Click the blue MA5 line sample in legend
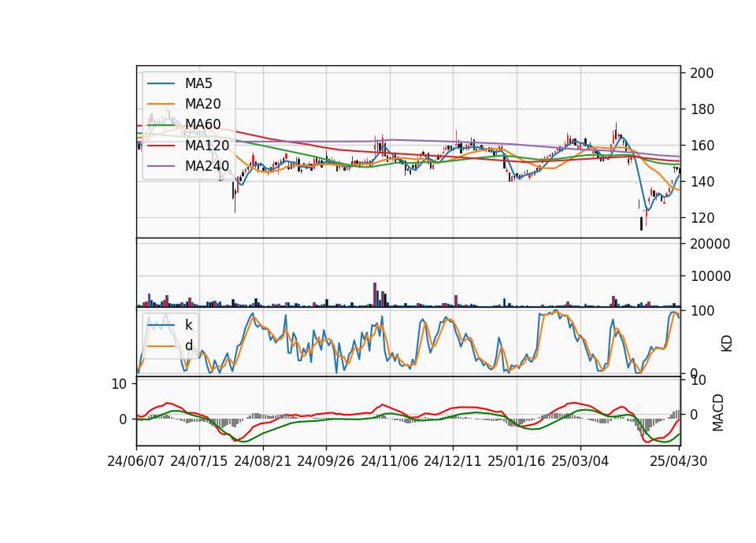 tap(161, 83)
